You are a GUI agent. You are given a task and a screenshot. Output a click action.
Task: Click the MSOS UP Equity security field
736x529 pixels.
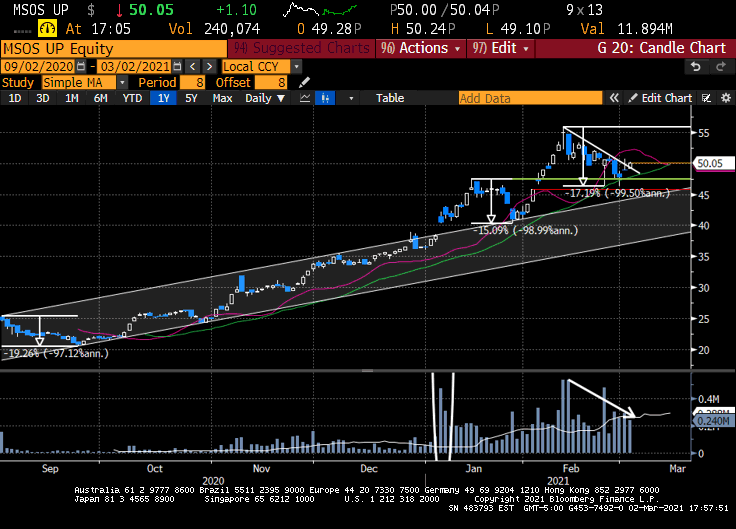click(114, 48)
